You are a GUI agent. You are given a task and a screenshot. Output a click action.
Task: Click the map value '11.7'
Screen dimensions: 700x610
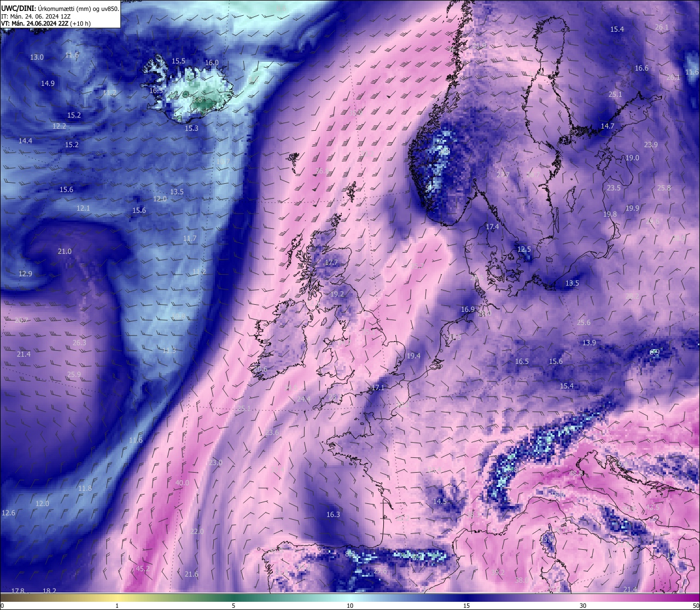tap(190, 239)
